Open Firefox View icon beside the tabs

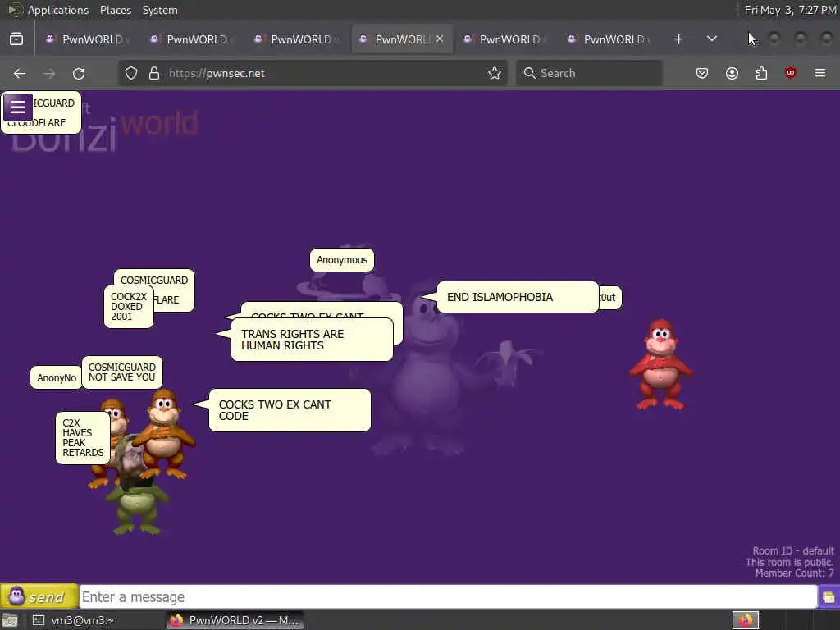(x=16, y=39)
